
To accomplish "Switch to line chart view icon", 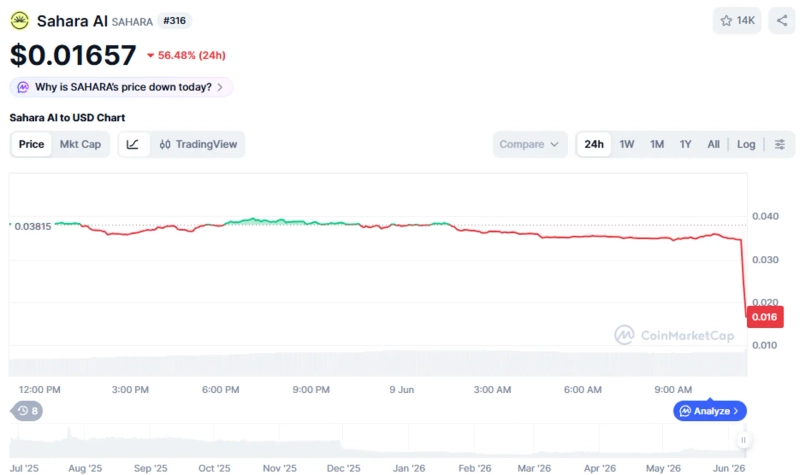I will click(133, 144).
